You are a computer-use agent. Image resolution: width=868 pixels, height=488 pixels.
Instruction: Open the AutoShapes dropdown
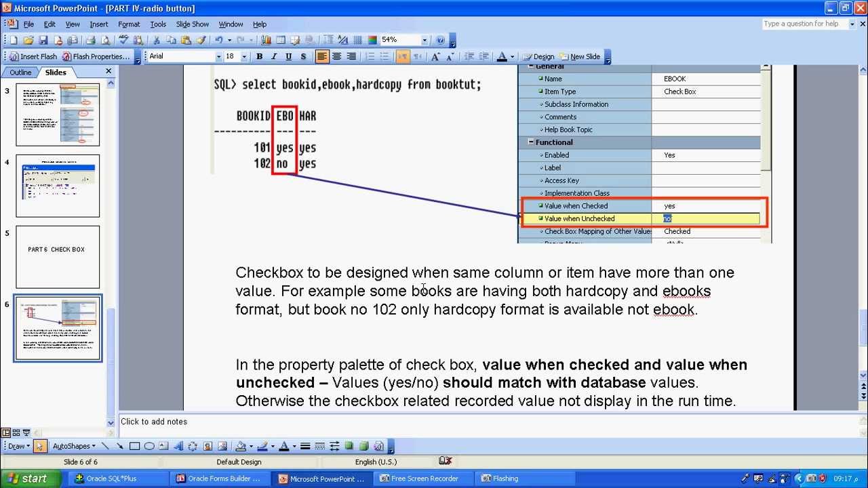tap(75, 446)
